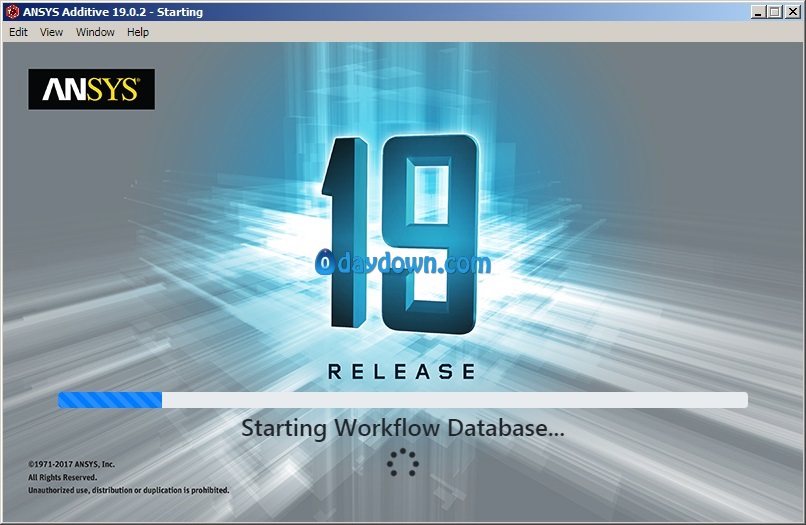Click the 'Unauthorized use, distribution' notice text

(x=129, y=490)
